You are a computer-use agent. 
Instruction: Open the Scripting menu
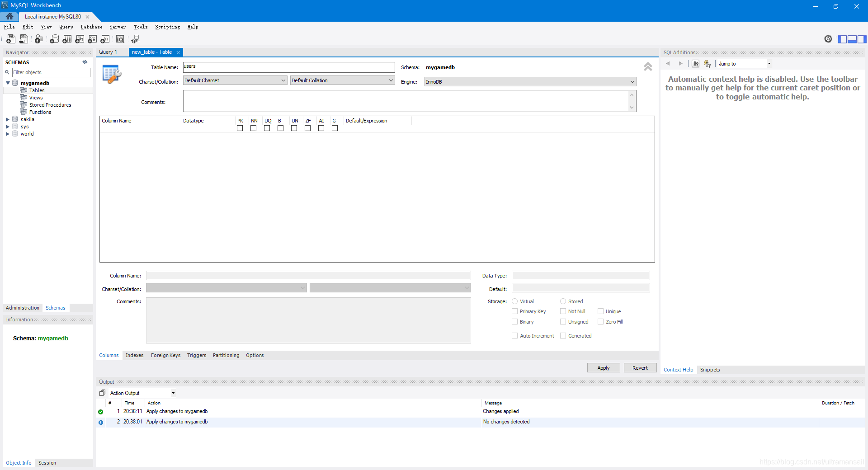click(x=167, y=27)
